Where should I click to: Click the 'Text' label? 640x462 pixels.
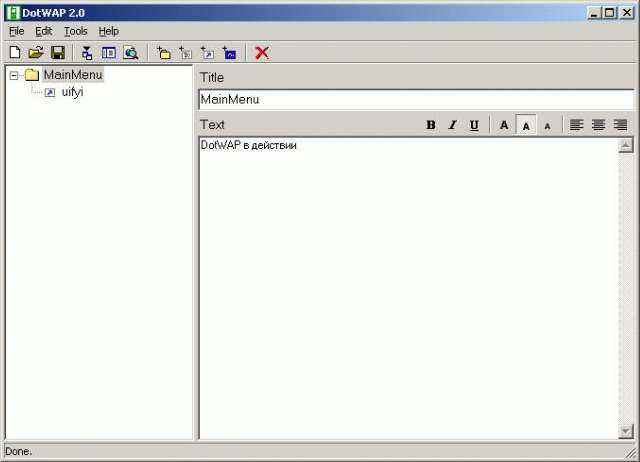click(x=212, y=124)
